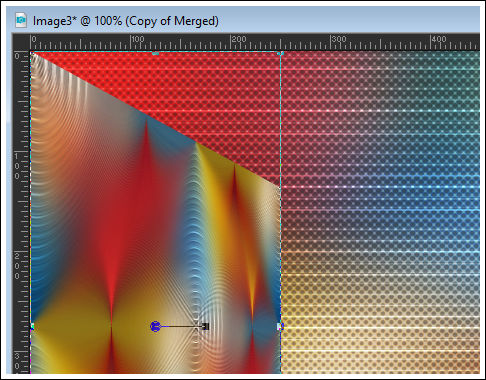The image size is (486, 380).
Task: Click the 200 mark on horizontal ruler
Action: pyautogui.click(x=239, y=39)
